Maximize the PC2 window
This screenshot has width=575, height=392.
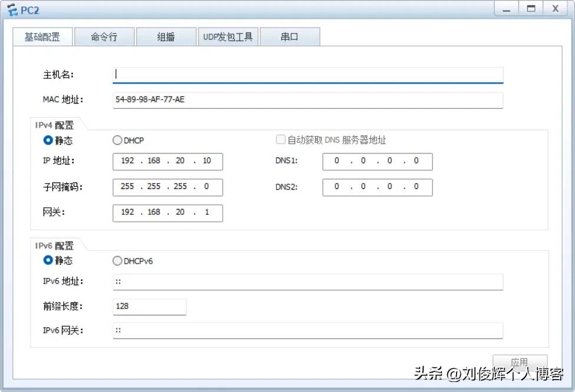(531, 9)
